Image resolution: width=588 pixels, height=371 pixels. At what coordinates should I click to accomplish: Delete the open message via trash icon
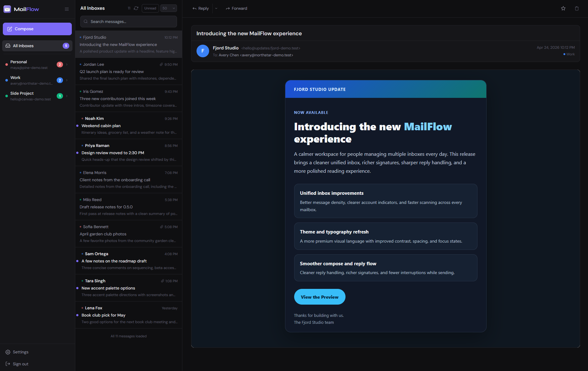point(577,8)
